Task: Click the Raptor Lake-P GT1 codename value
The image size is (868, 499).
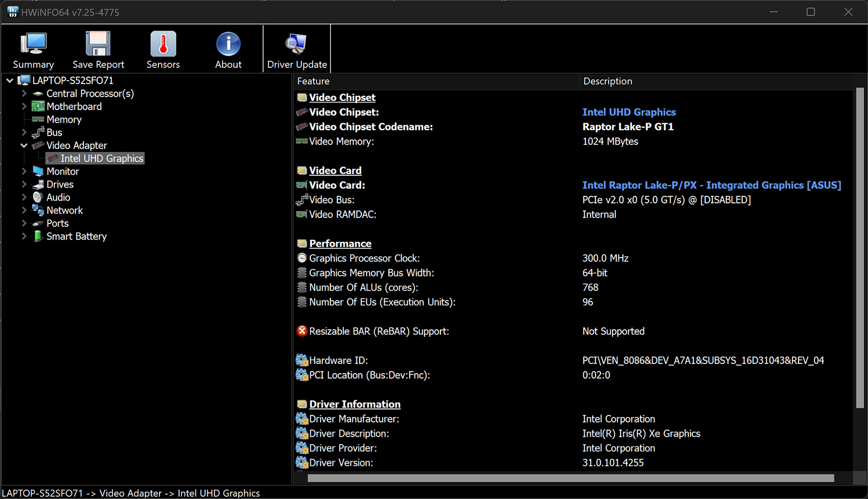Action: point(628,127)
